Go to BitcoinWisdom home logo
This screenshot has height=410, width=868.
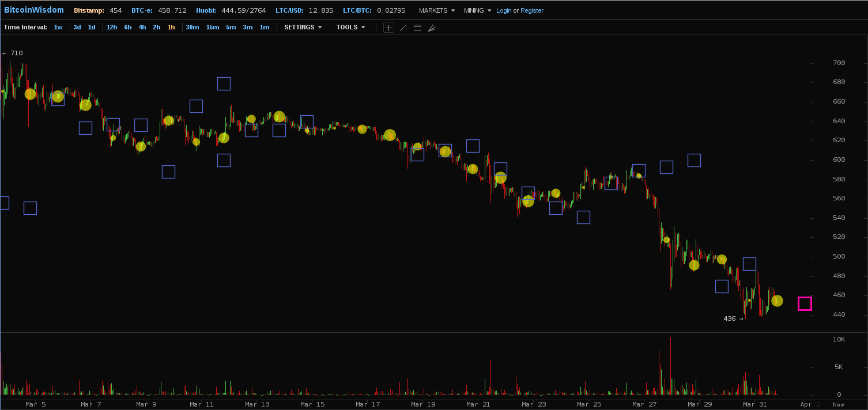point(33,10)
